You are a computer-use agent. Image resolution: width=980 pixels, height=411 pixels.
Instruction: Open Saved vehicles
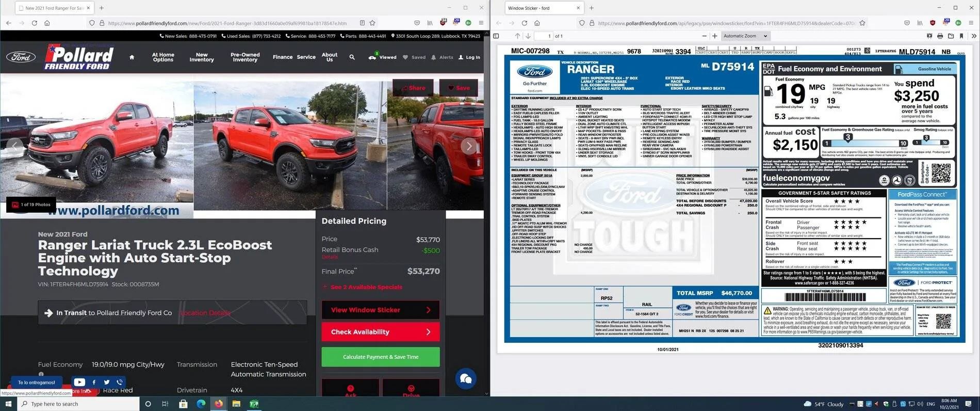[414, 57]
